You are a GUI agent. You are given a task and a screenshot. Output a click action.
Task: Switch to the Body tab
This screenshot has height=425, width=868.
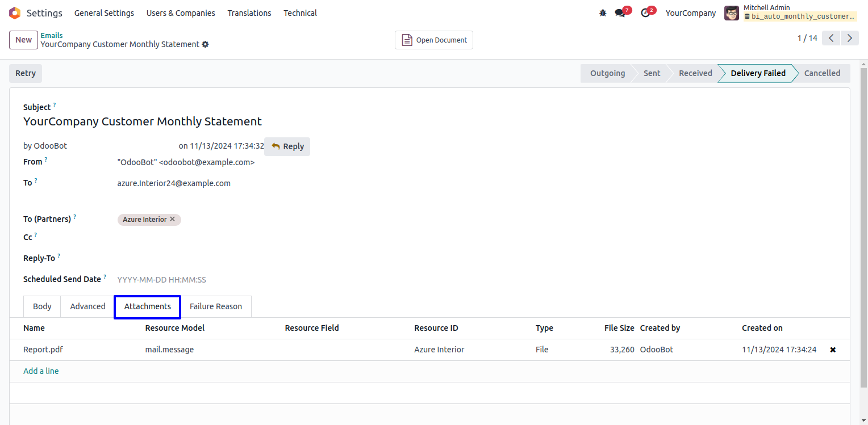42,306
